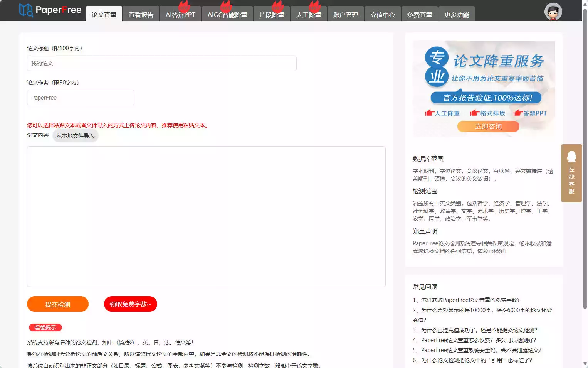This screenshot has width=588, height=368.
Task: Switch to the 人工降重 tab
Action: pos(309,15)
